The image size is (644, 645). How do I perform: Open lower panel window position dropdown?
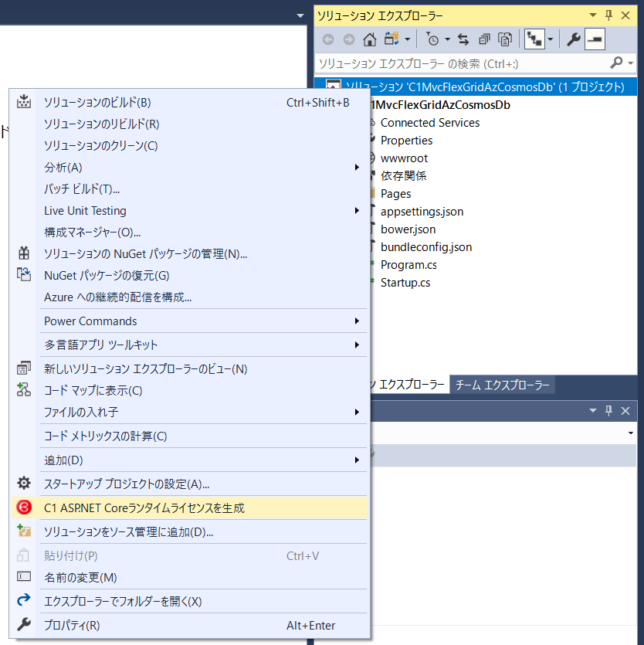click(x=593, y=410)
